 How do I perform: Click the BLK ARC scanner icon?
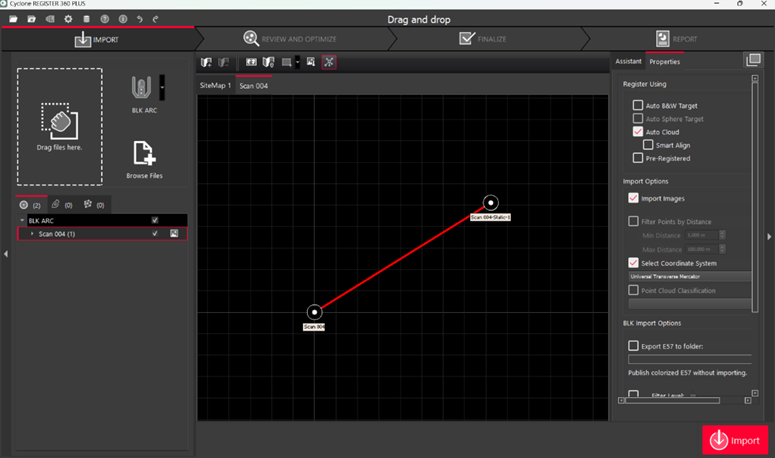[143, 88]
